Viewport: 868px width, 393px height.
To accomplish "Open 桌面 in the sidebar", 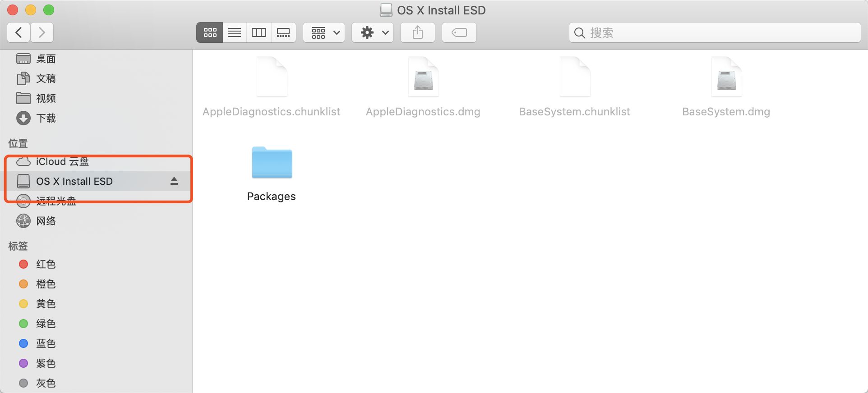I will (96, 59).
